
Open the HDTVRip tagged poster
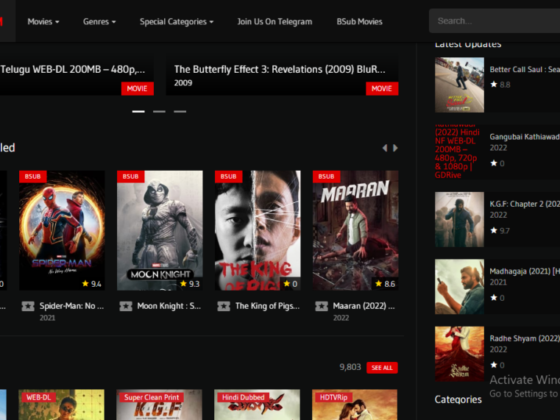[x=355, y=405]
